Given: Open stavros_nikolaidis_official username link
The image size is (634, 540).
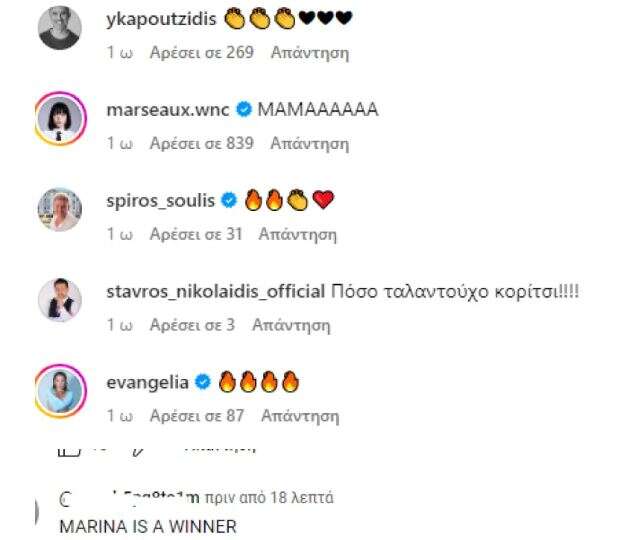Looking at the screenshot, I should pos(216,292).
